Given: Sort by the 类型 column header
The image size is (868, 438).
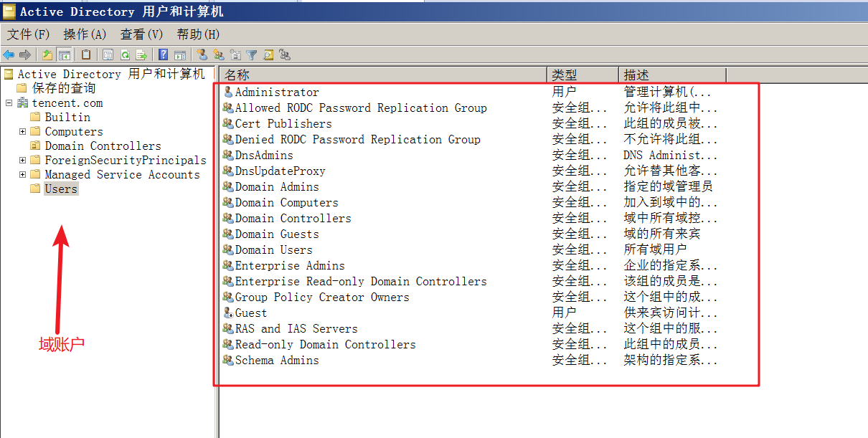Looking at the screenshot, I should [582, 75].
